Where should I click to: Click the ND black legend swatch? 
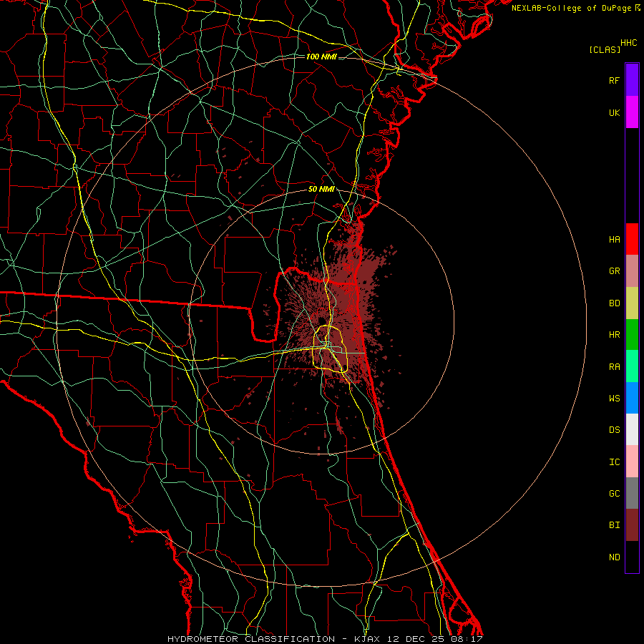coord(632,557)
